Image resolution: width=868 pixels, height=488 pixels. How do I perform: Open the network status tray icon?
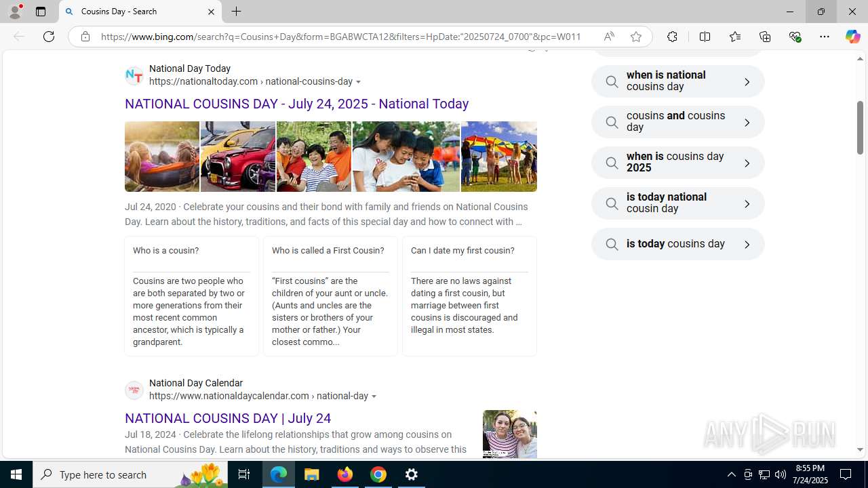tap(764, 474)
